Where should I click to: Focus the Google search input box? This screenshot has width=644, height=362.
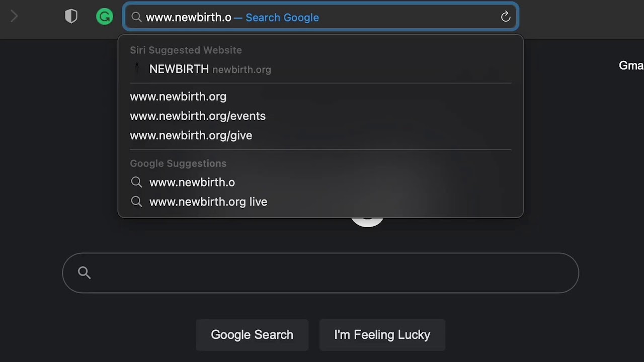point(320,273)
